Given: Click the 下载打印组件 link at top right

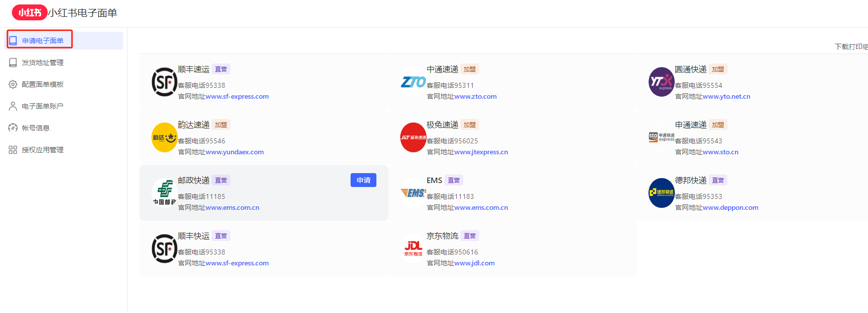Looking at the screenshot, I should click(851, 47).
